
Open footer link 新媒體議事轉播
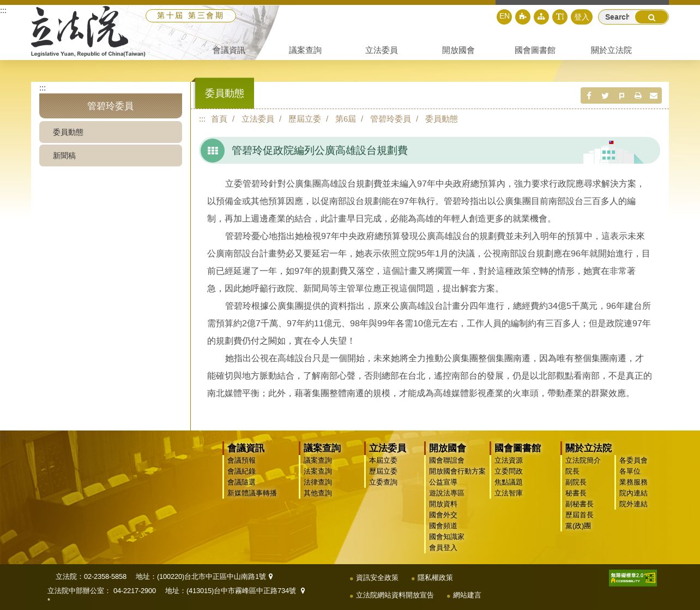[x=252, y=493]
